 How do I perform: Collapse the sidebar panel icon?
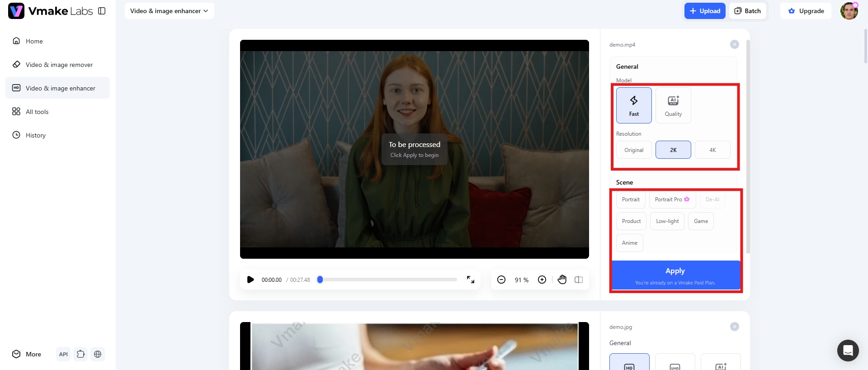[x=102, y=11]
